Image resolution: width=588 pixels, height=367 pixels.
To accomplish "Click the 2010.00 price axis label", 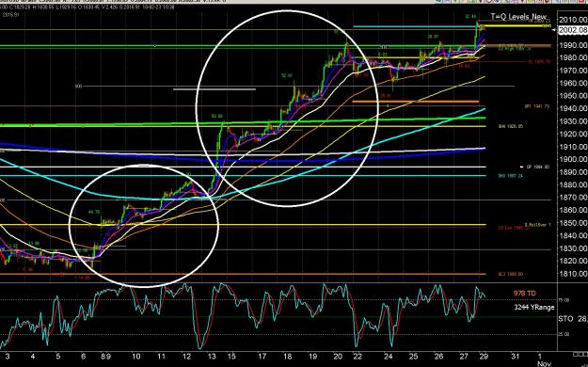I will tap(573, 20).
